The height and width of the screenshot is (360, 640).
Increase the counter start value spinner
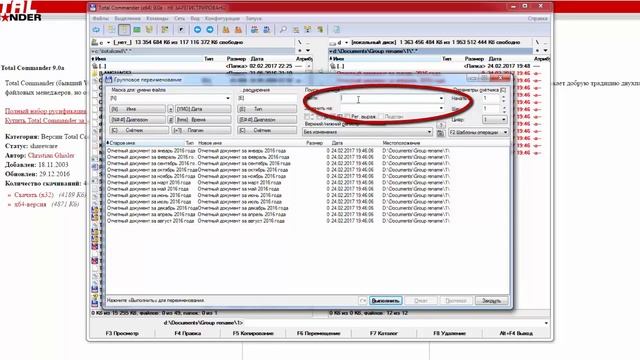click(504, 97)
